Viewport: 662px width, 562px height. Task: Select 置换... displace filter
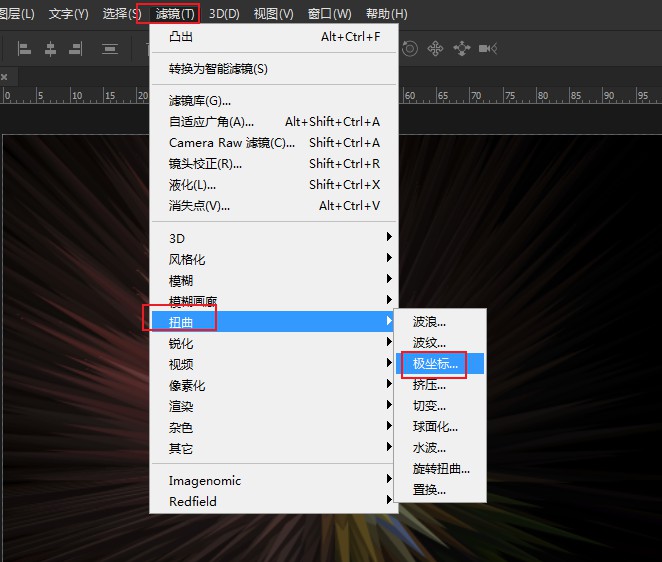pos(440,490)
